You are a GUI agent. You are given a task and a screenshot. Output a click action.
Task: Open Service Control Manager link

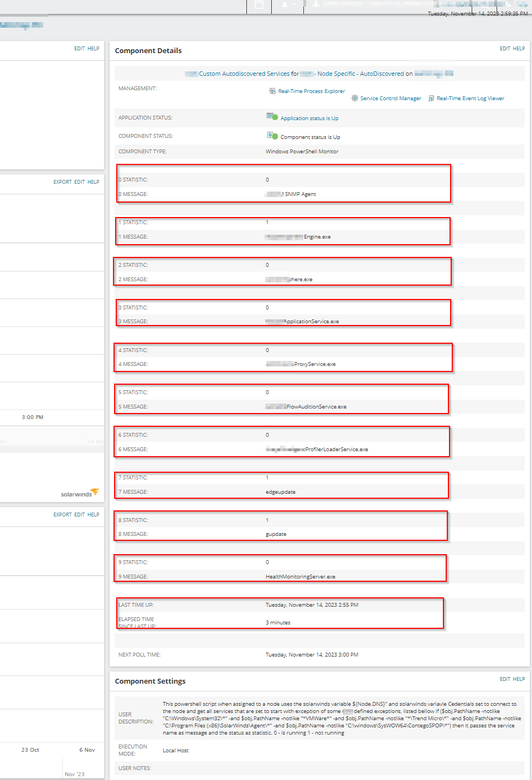click(391, 99)
